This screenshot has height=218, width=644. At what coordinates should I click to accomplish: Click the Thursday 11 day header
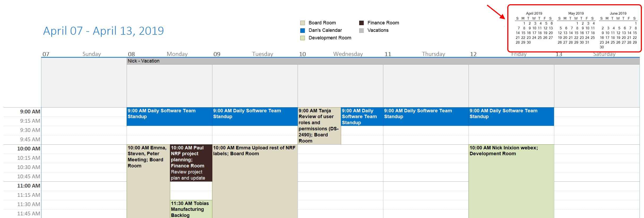coord(426,54)
